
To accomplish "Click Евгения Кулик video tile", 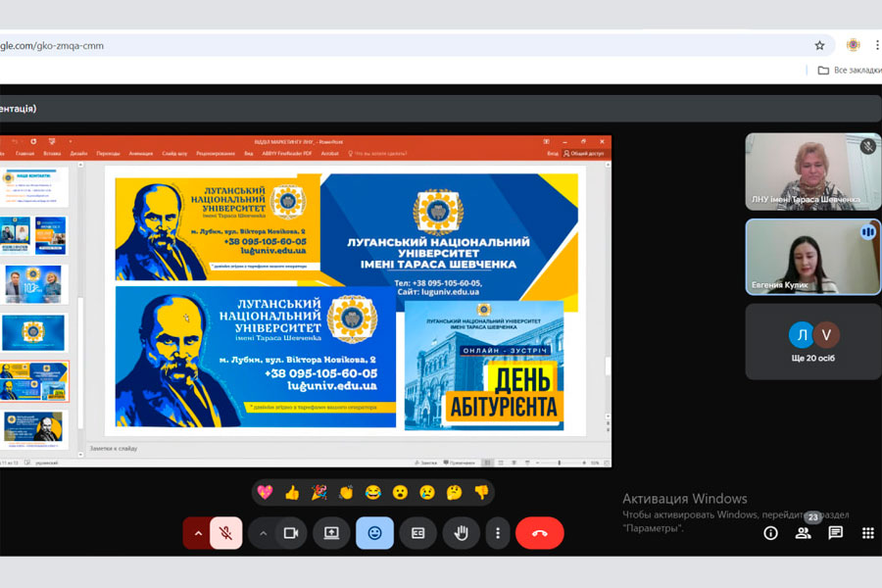I will 812,257.
